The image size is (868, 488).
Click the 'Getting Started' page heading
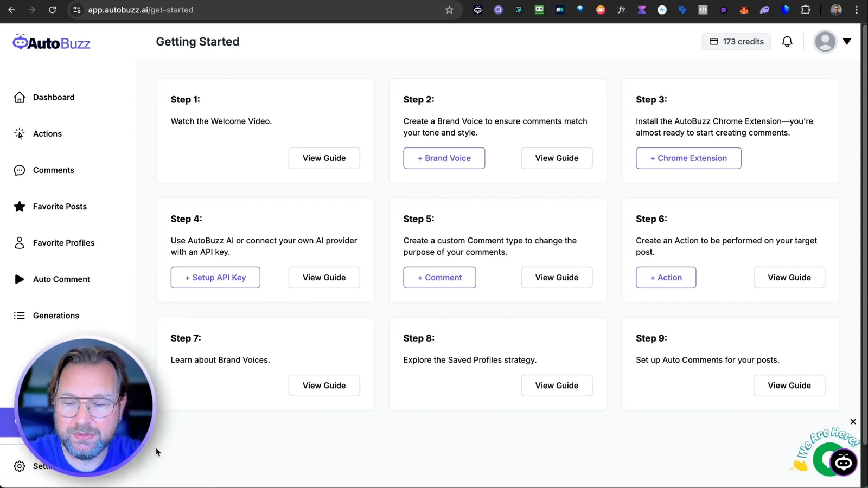pyautogui.click(x=197, y=42)
